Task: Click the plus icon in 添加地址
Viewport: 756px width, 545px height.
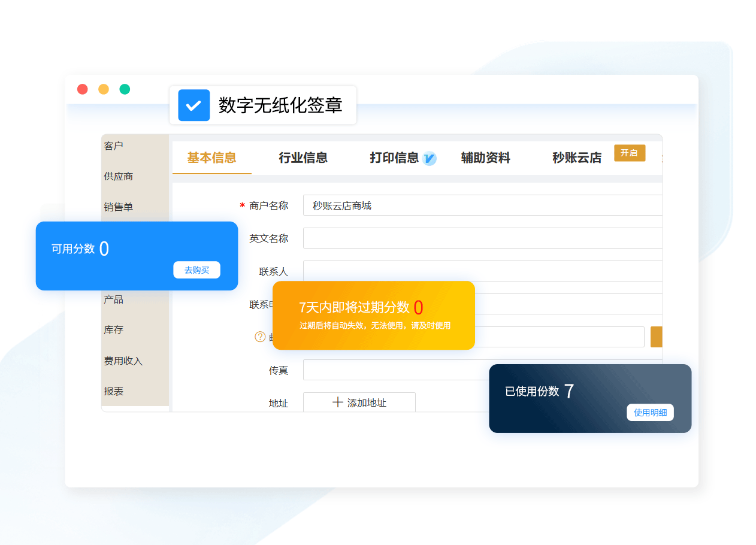Action: [x=338, y=402]
